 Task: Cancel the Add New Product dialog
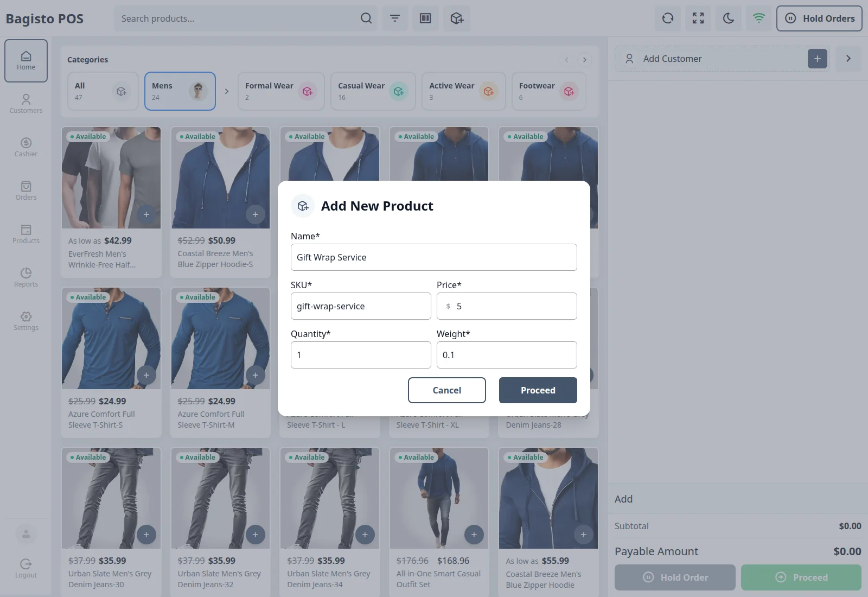coord(447,390)
